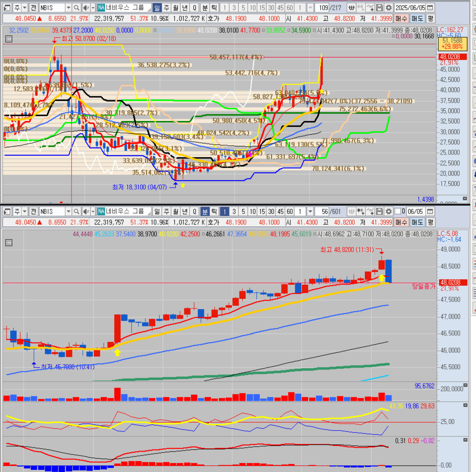The width and height of the screenshot is (476, 472).
Task: Click the won currency icon in upper toolbar
Action: [x=351, y=7]
